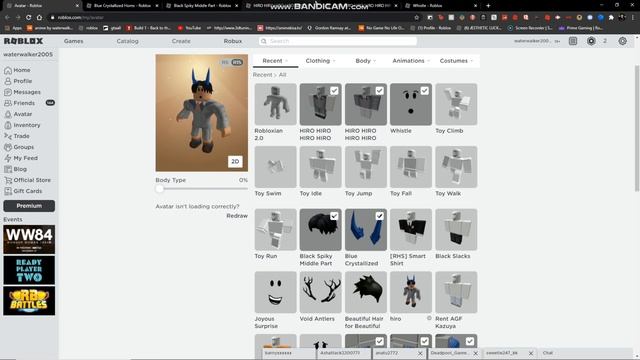Expand the Clothing dropdown

coord(320,61)
